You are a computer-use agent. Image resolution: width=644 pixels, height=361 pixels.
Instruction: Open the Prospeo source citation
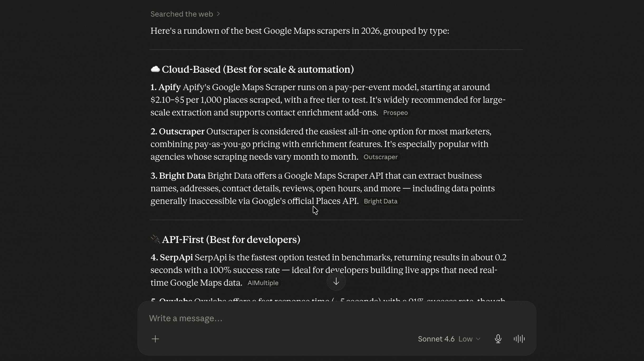click(395, 113)
